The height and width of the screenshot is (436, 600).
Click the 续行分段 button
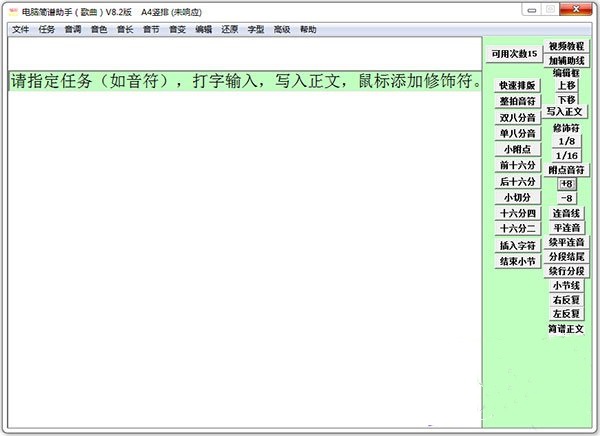(x=566, y=271)
